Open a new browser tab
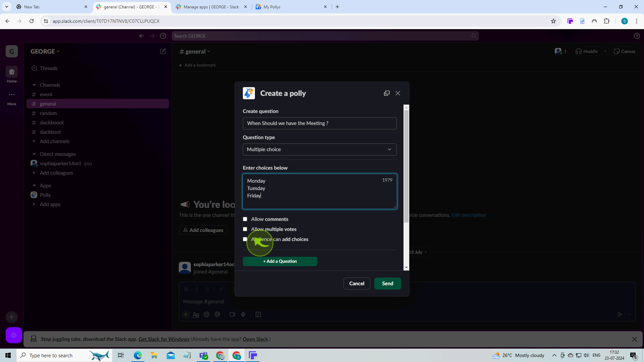Image resolution: width=644 pixels, height=362 pixels. tap(337, 7)
